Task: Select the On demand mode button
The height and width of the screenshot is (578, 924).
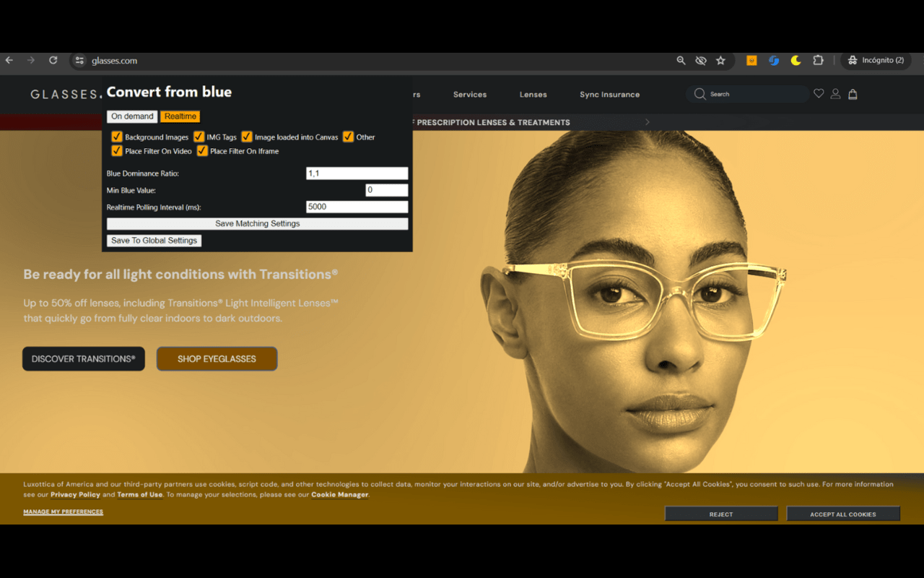Action: pos(132,116)
